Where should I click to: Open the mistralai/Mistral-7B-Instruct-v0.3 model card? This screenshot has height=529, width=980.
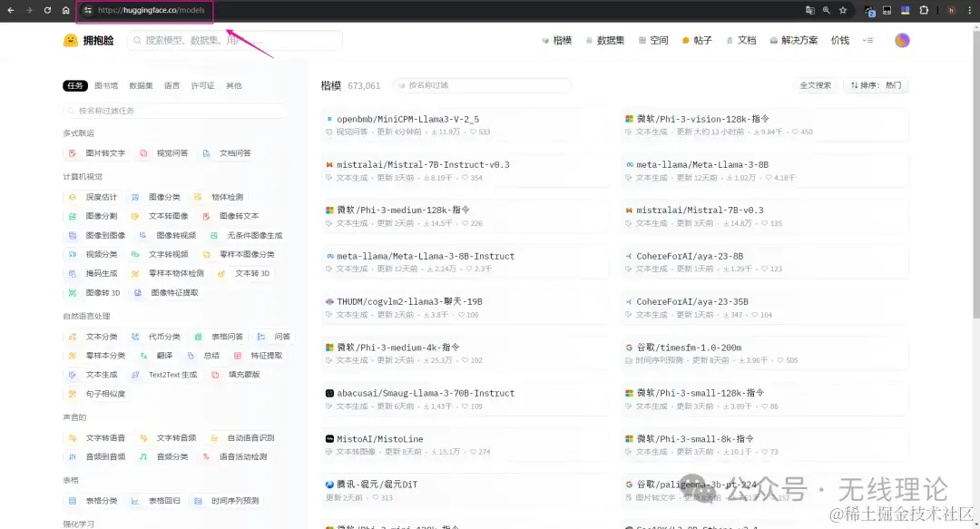(x=464, y=171)
